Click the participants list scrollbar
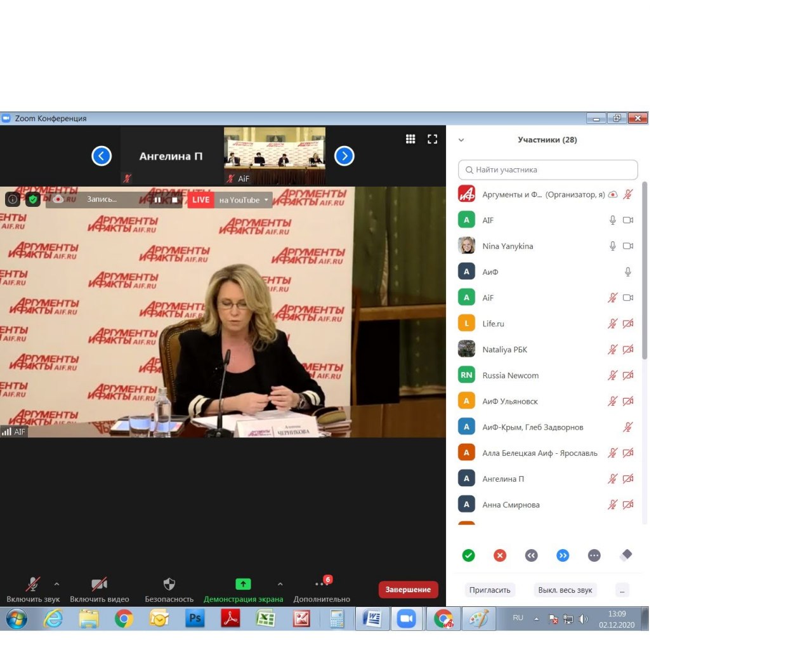 tap(645, 272)
